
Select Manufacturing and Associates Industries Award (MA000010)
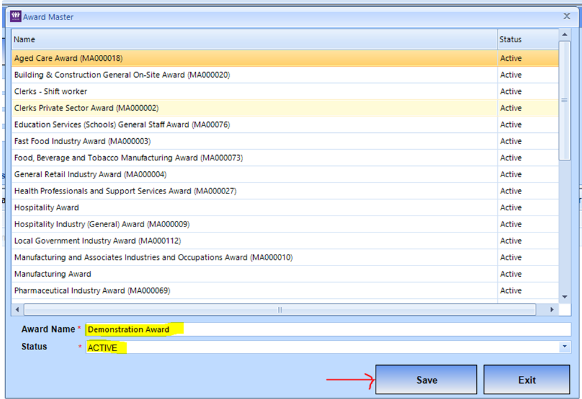pyautogui.click(x=285, y=257)
